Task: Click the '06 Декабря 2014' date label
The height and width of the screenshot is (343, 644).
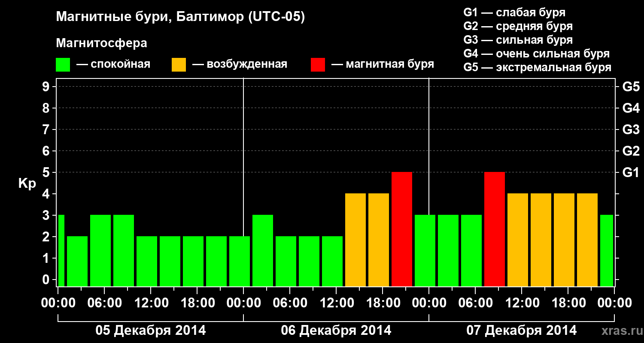Action: pos(336,331)
